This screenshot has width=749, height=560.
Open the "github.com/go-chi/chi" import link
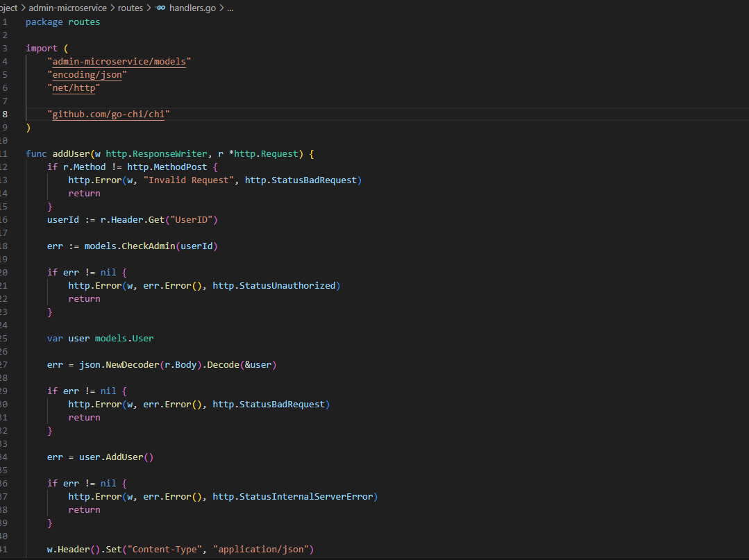(108, 114)
